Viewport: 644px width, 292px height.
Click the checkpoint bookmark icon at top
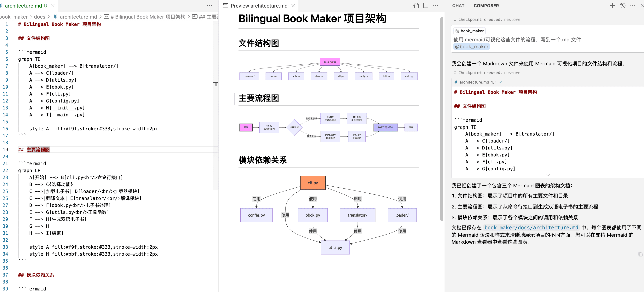click(455, 20)
